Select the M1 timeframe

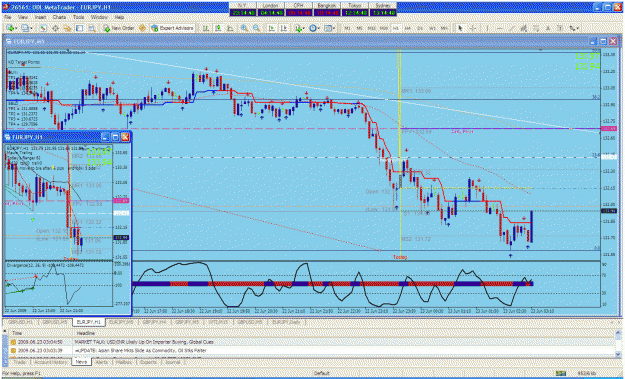point(348,28)
